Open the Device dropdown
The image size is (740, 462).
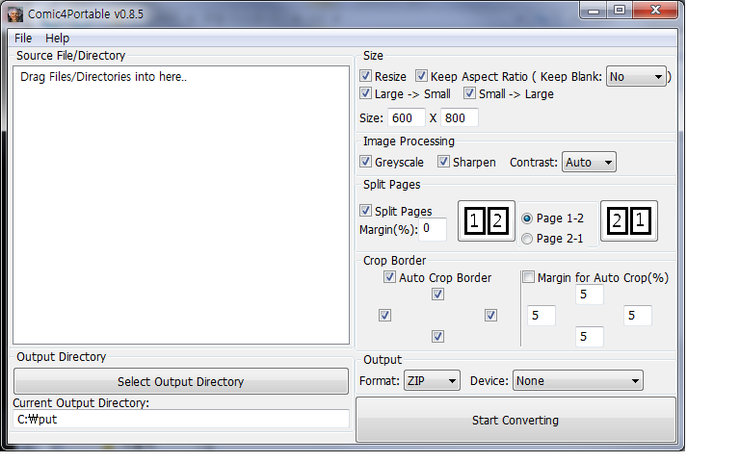578,381
